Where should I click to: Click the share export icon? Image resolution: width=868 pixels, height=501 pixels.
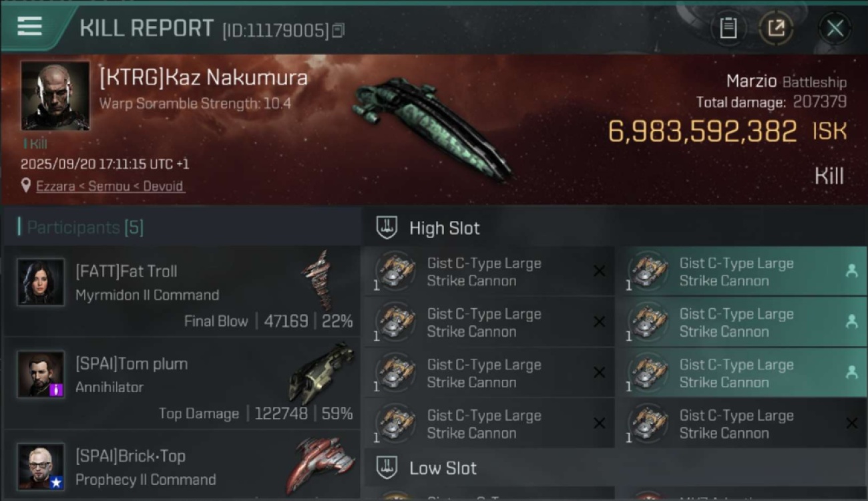pos(776,28)
